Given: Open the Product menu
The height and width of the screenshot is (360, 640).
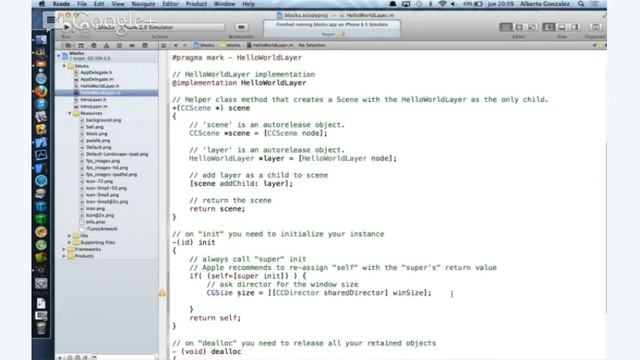Looking at the screenshot, I should tap(196, 4).
